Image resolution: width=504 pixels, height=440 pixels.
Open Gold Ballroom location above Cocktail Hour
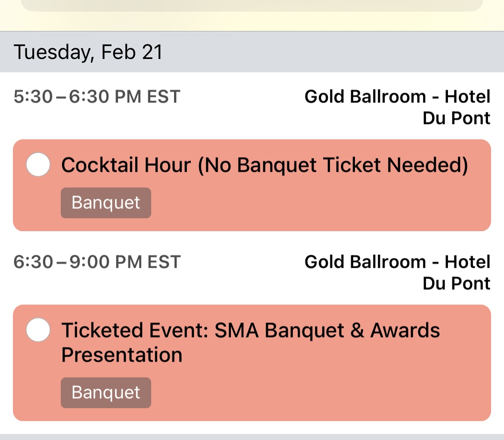click(397, 107)
